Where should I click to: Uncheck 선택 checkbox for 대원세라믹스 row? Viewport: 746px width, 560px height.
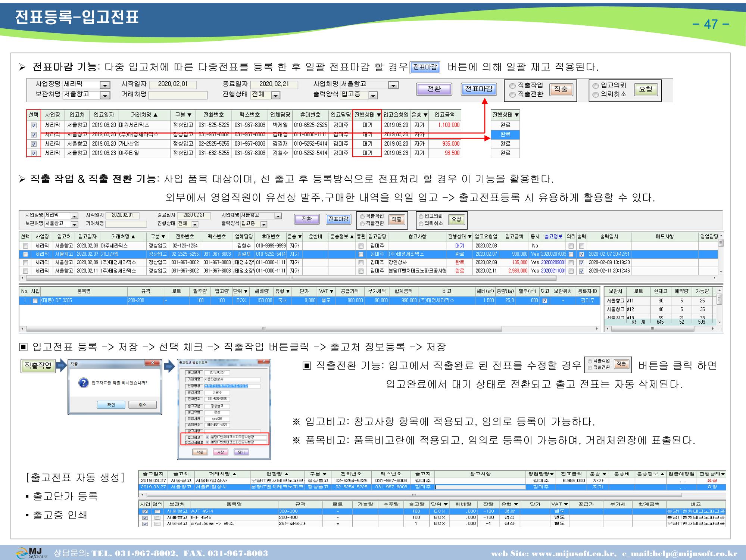tap(34, 125)
